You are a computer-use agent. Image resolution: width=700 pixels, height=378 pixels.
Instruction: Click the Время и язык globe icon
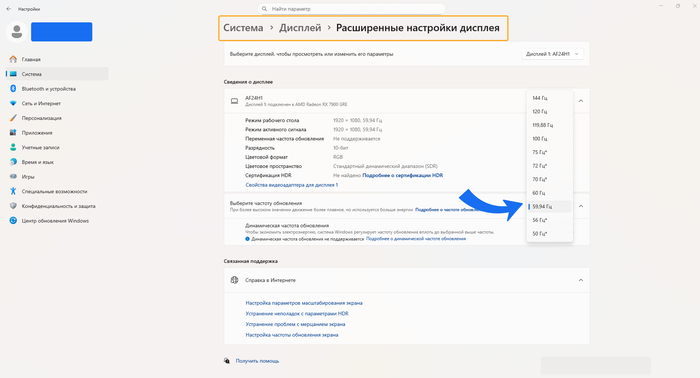tap(13, 162)
